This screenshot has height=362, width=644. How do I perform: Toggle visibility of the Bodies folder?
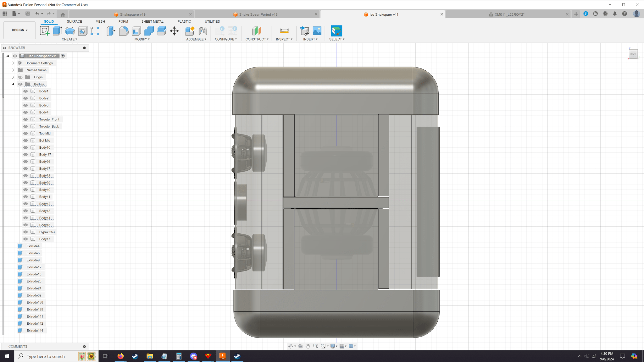coord(20,84)
